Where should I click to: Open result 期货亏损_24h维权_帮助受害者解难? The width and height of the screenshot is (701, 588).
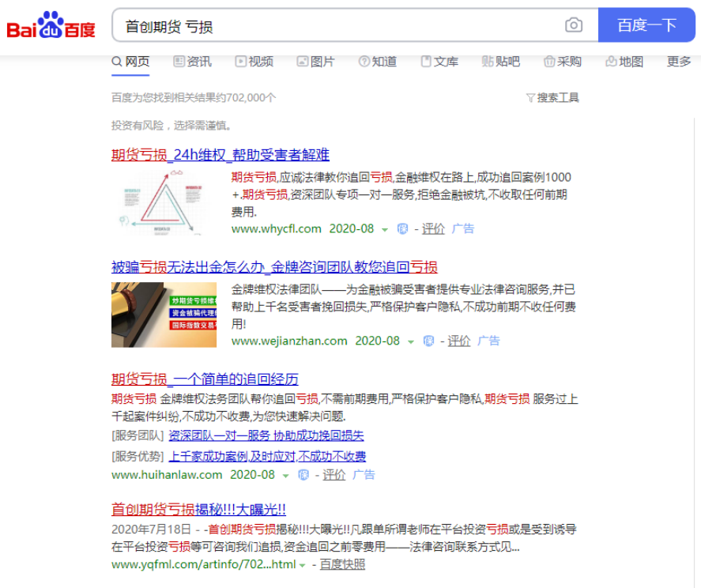tap(220, 155)
